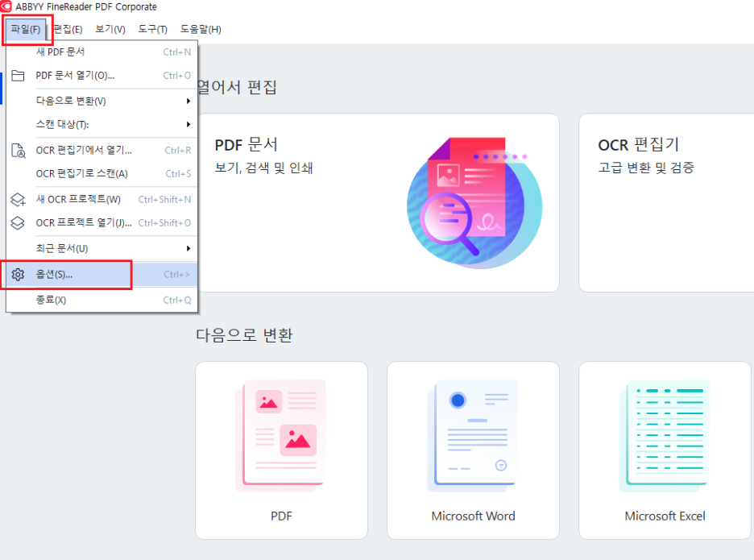Select OCR 편집기로 스캔(A) menu item

(x=101, y=174)
